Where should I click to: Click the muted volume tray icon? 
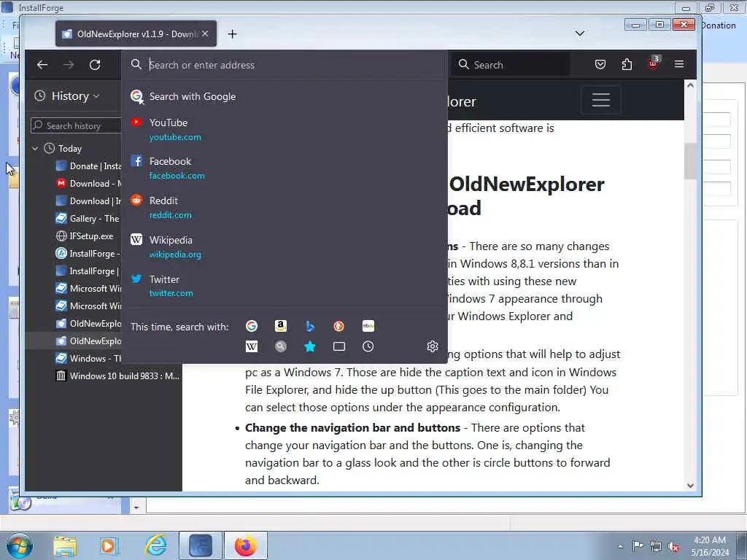click(673, 547)
